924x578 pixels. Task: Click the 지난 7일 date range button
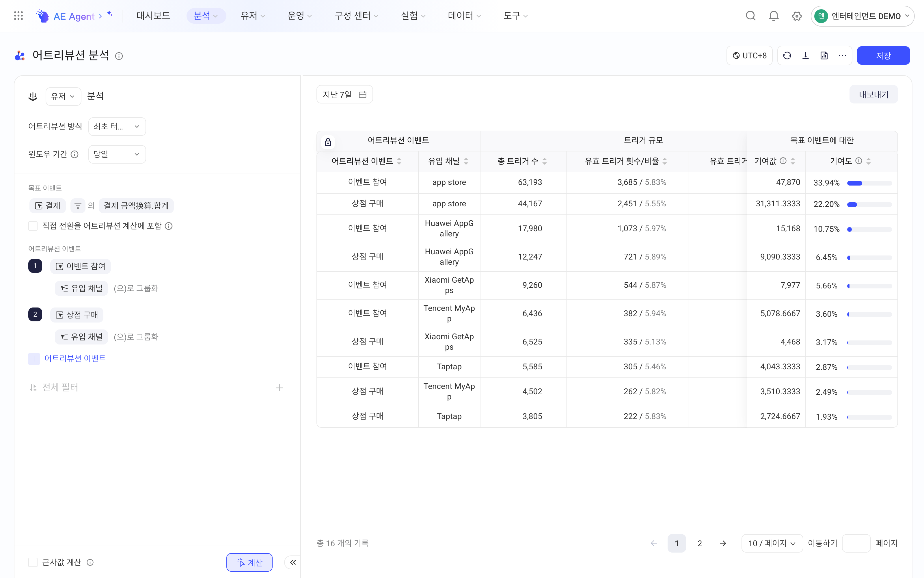[x=344, y=95]
